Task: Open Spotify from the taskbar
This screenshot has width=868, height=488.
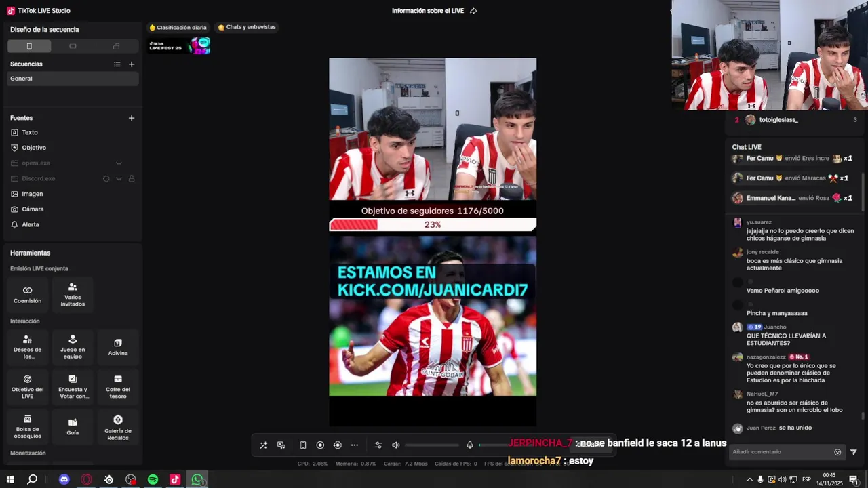Action: pos(153,479)
